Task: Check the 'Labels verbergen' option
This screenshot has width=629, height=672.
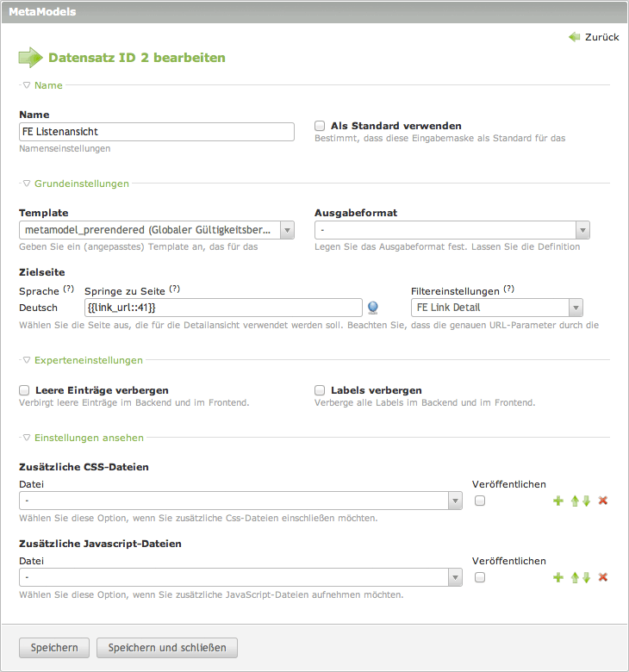Action: point(320,390)
